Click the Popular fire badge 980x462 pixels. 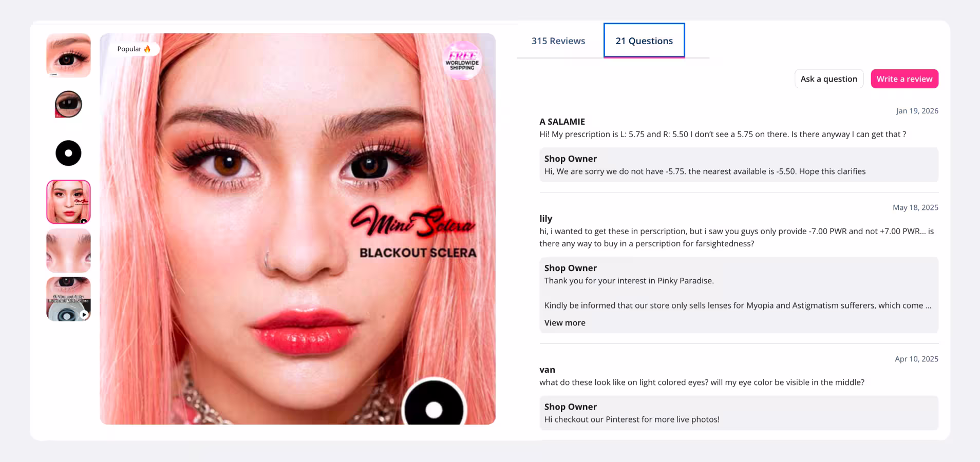pos(134,49)
